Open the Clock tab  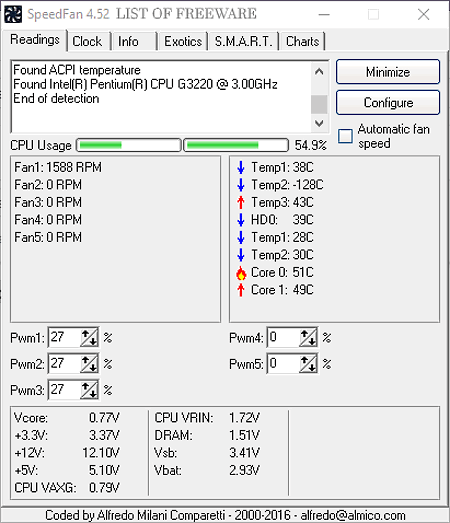(88, 42)
